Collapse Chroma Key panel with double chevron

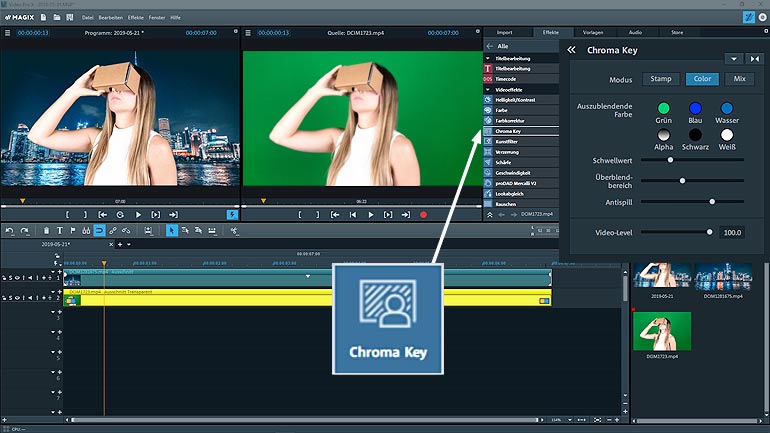point(571,50)
